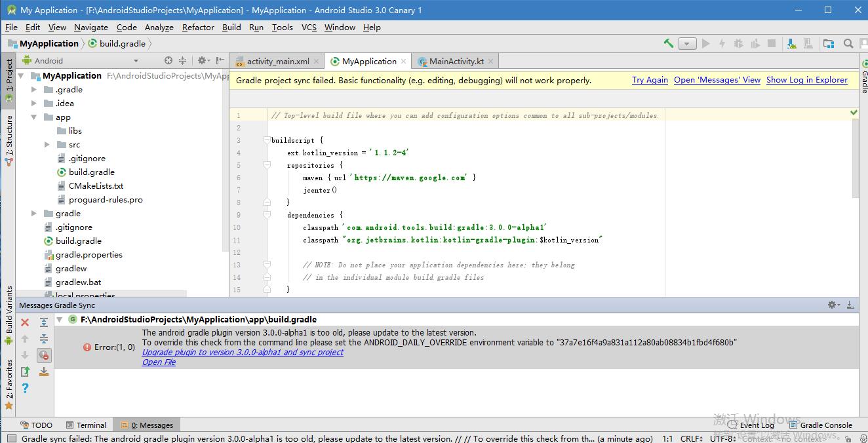The height and width of the screenshot is (443, 868).
Task: Click the Stop square icon
Action: click(x=772, y=44)
